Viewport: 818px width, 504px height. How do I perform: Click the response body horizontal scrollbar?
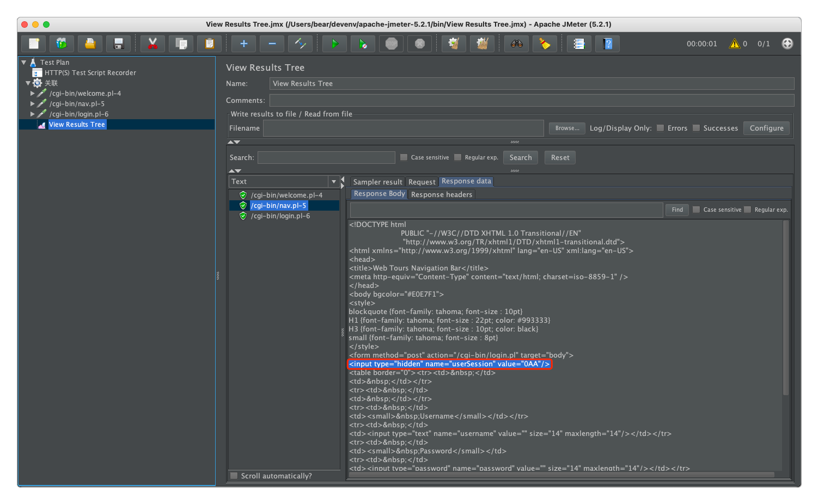[561, 475]
